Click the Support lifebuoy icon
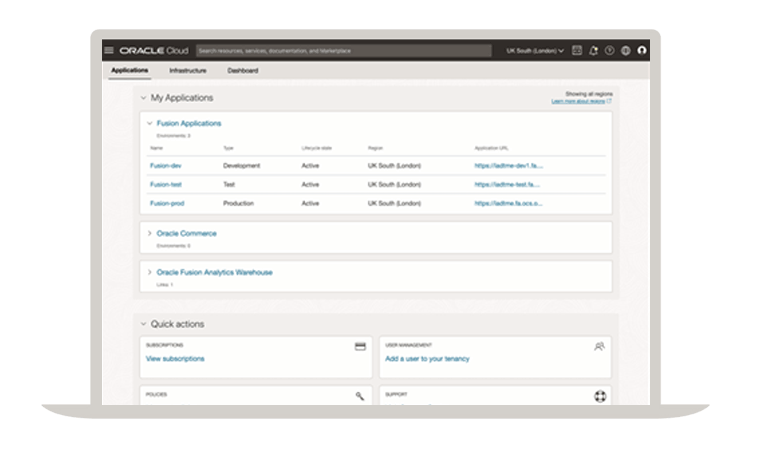 (600, 396)
